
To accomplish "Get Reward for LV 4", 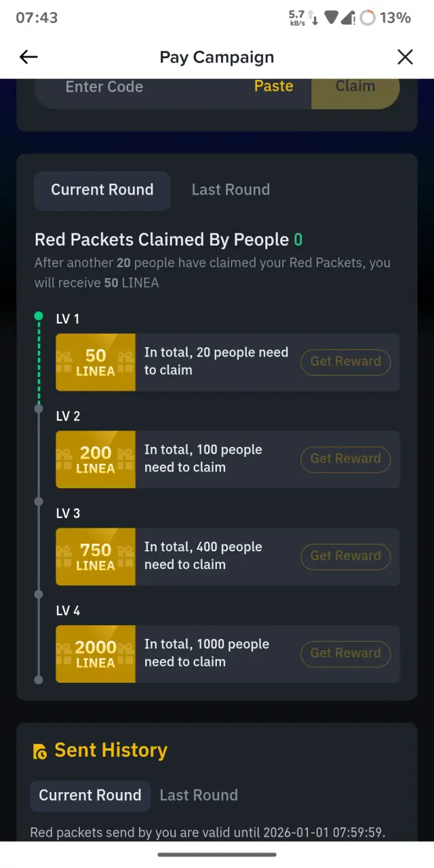I will pyautogui.click(x=346, y=653).
